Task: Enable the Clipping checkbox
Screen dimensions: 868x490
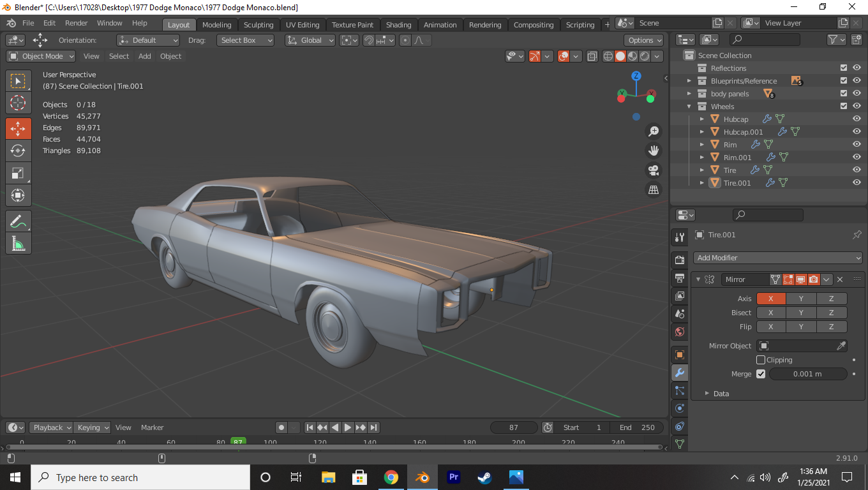Action: pos(761,360)
